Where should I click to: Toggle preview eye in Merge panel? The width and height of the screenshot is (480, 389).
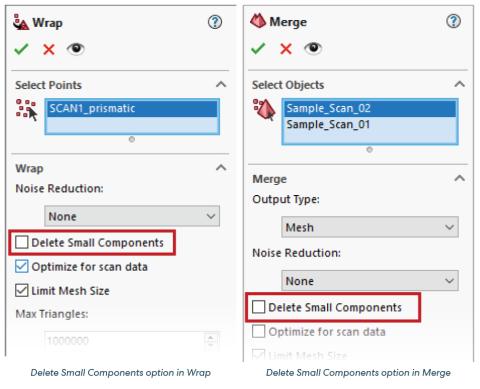[x=313, y=48]
